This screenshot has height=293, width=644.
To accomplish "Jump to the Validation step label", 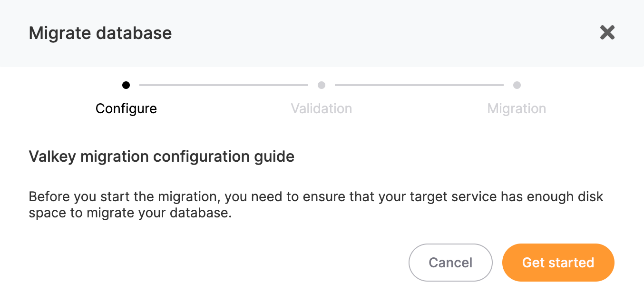I will [x=322, y=108].
